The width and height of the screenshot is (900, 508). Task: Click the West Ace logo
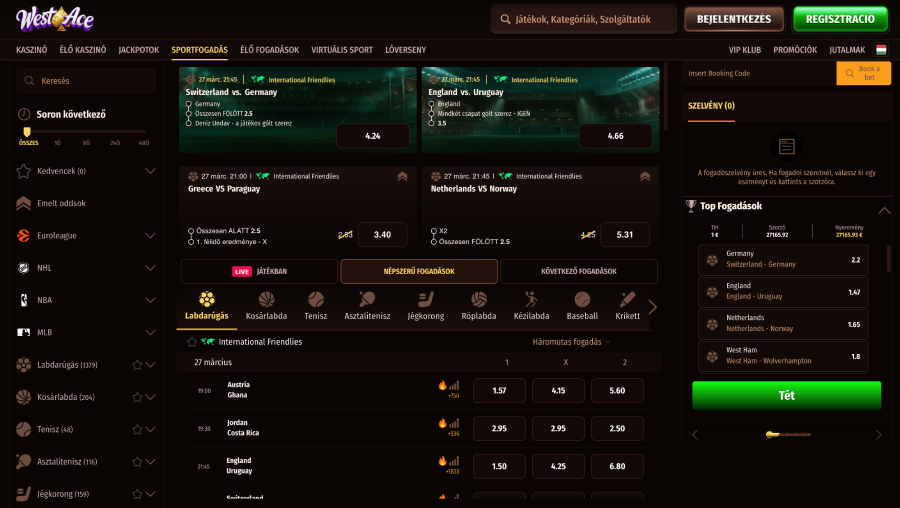tap(55, 19)
